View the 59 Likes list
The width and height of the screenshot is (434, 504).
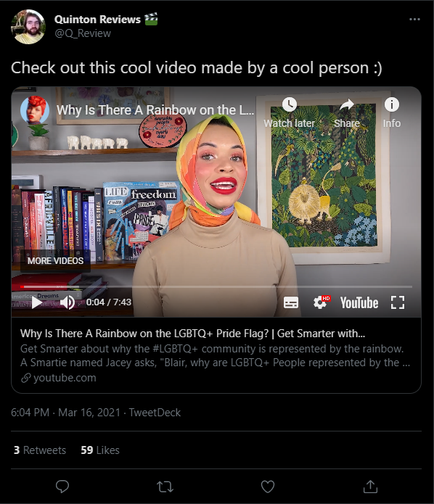100,450
